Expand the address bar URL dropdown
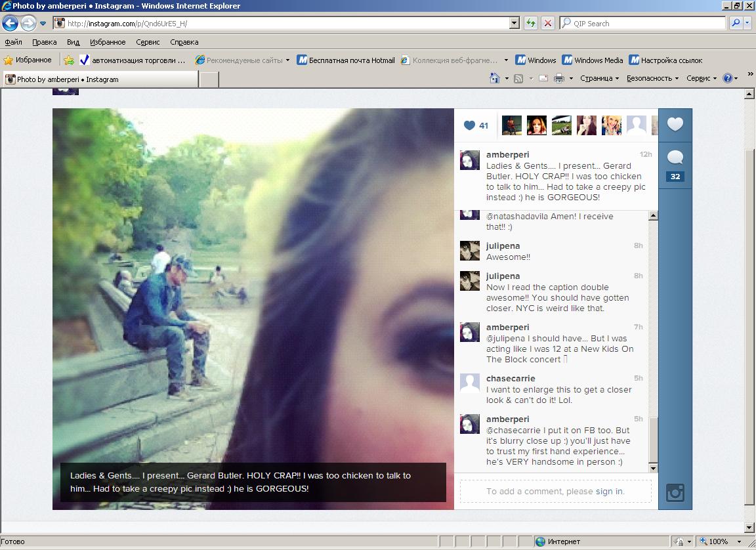Viewport: 756px width, 550px height. (514, 24)
